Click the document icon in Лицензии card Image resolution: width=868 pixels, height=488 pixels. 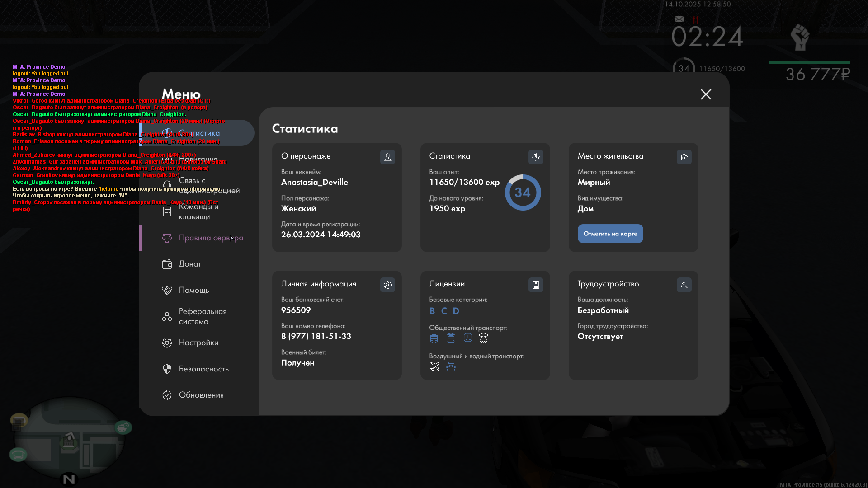(536, 285)
